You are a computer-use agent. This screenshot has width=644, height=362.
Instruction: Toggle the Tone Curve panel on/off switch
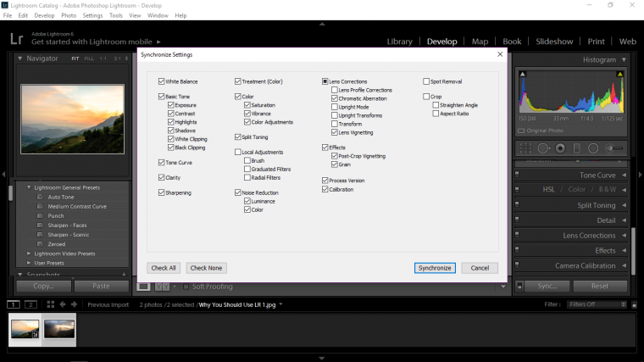pos(517,175)
